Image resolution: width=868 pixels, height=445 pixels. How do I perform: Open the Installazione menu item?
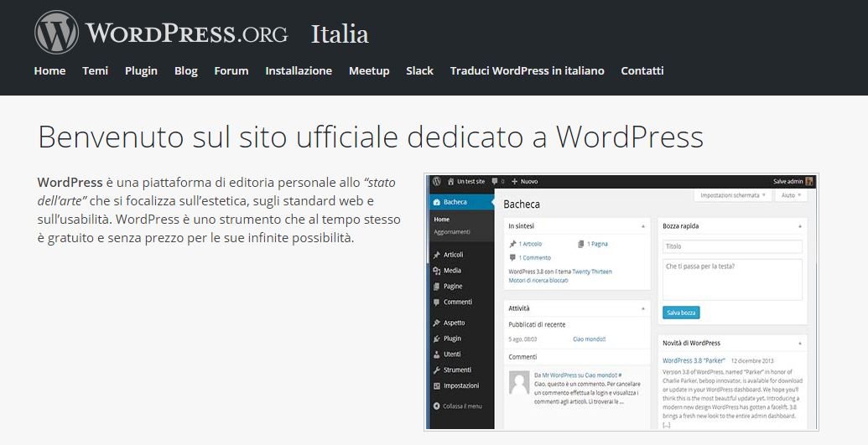(299, 71)
